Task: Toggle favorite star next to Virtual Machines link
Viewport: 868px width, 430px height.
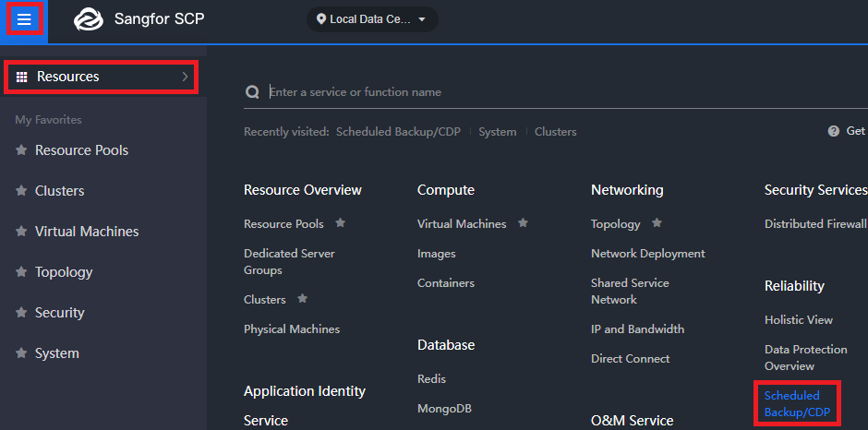Action: pyautogui.click(x=523, y=223)
